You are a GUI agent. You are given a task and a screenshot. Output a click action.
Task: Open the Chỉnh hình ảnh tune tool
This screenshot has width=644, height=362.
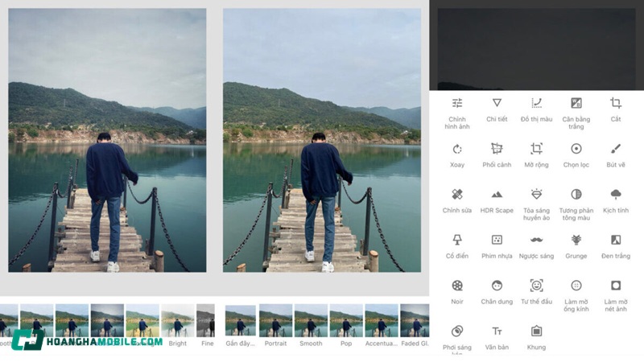(x=456, y=113)
